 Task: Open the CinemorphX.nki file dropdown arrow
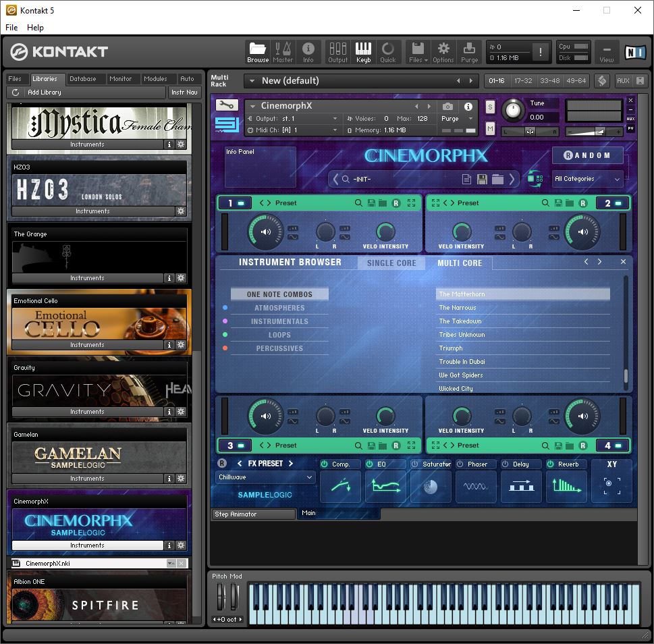(171, 564)
